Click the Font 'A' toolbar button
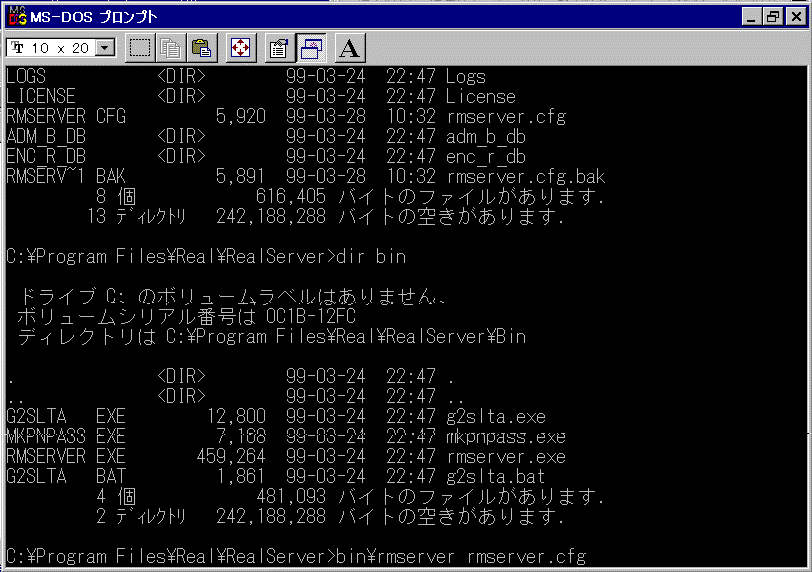Viewport: 812px width, 572px height. tap(350, 48)
